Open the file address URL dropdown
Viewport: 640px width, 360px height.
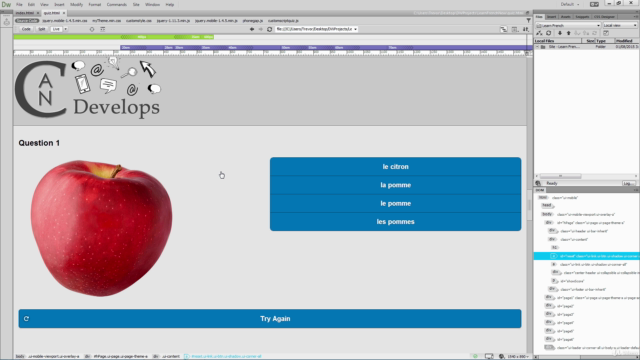[x=355, y=29]
